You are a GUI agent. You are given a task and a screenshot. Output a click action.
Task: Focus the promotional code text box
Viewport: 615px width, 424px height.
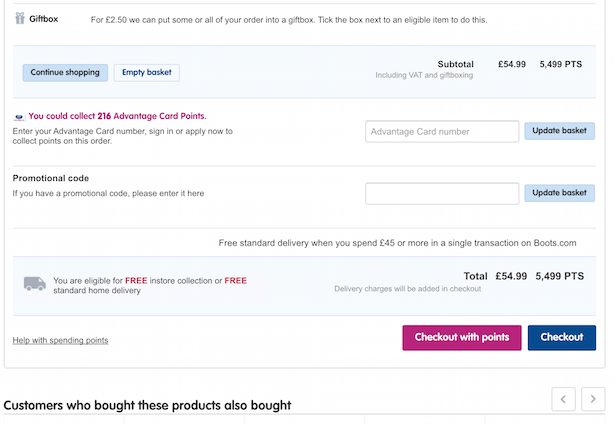click(442, 193)
